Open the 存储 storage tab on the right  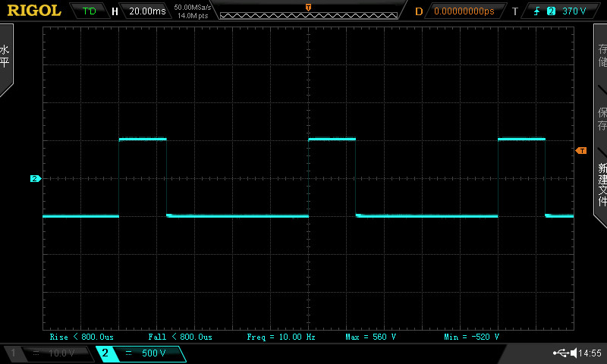[x=602, y=53]
